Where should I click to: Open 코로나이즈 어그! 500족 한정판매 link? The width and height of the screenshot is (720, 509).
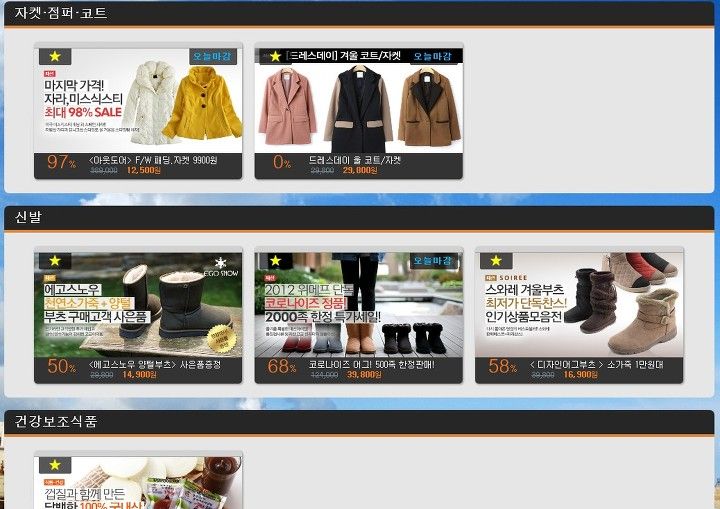371,365
